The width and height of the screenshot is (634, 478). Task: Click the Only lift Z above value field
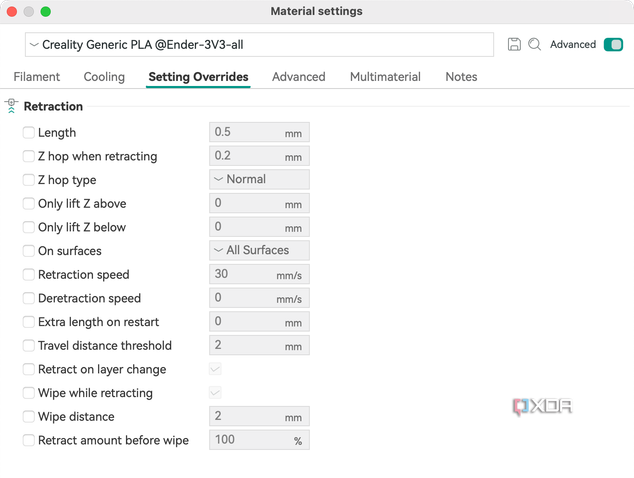[259, 203]
